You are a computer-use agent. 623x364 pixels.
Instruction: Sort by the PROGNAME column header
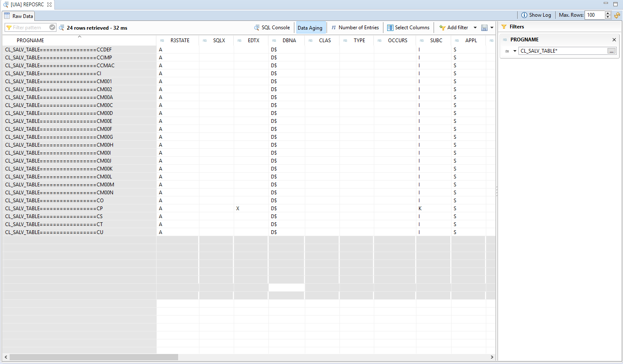(30, 41)
